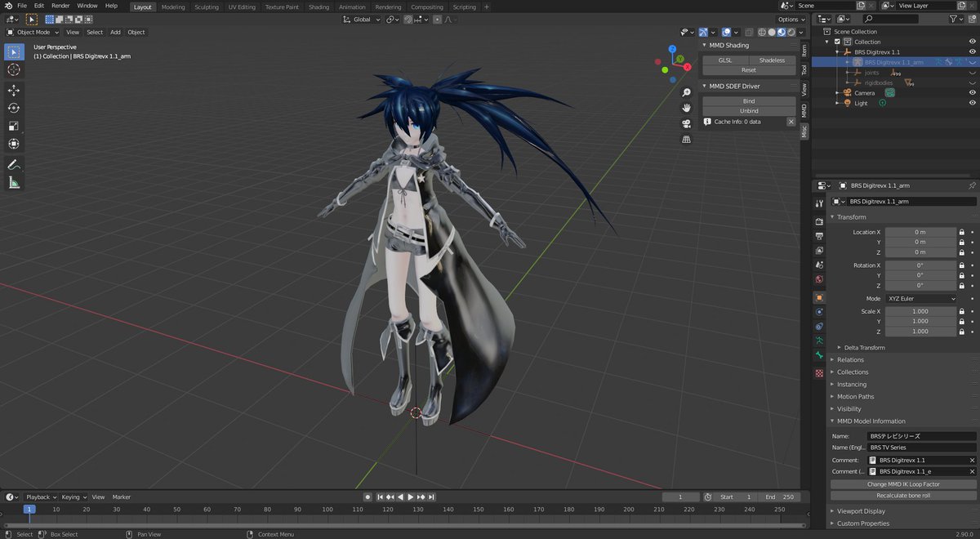Open the Render properties tab icon
This screenshot has width=980, height=539.
point(819,221)
